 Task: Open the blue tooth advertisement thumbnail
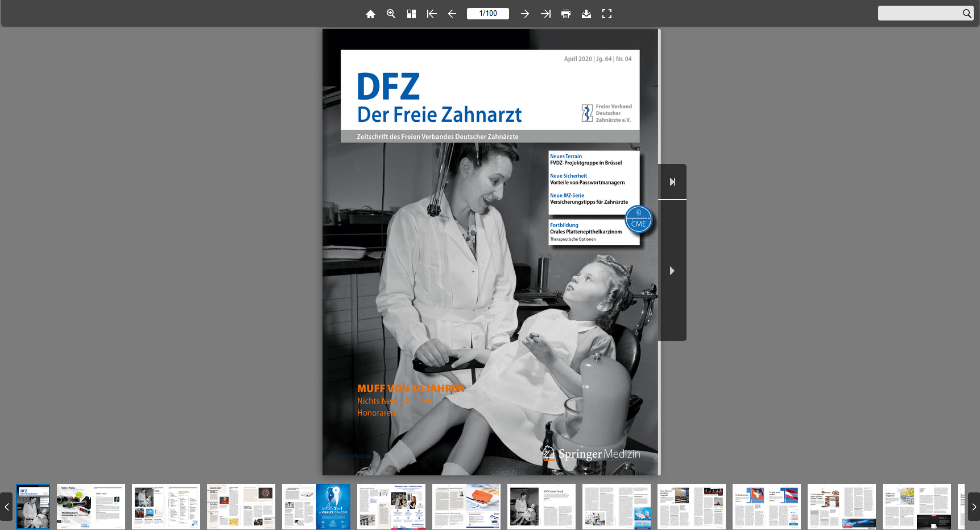316,507
